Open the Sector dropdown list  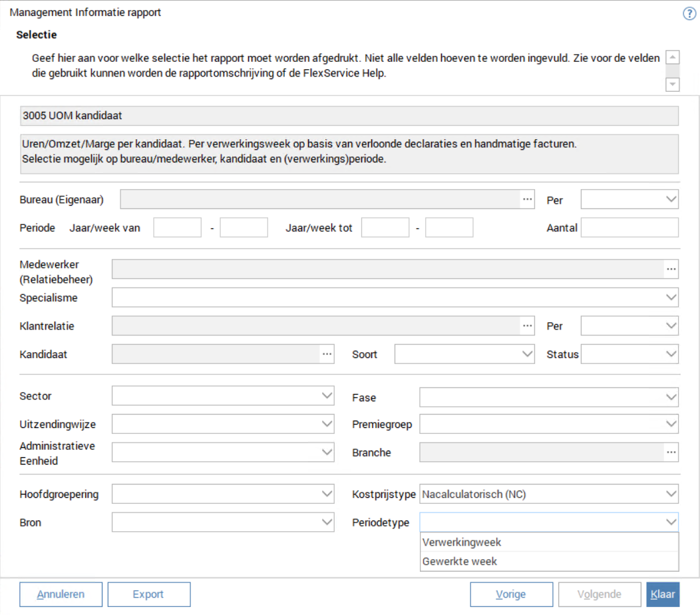(327, 396)
